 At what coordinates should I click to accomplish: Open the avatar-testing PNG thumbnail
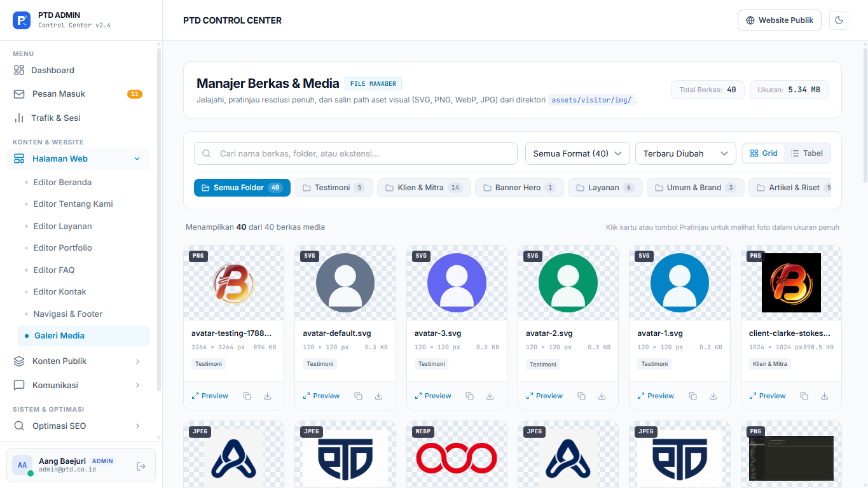click(x=234, y=283)
